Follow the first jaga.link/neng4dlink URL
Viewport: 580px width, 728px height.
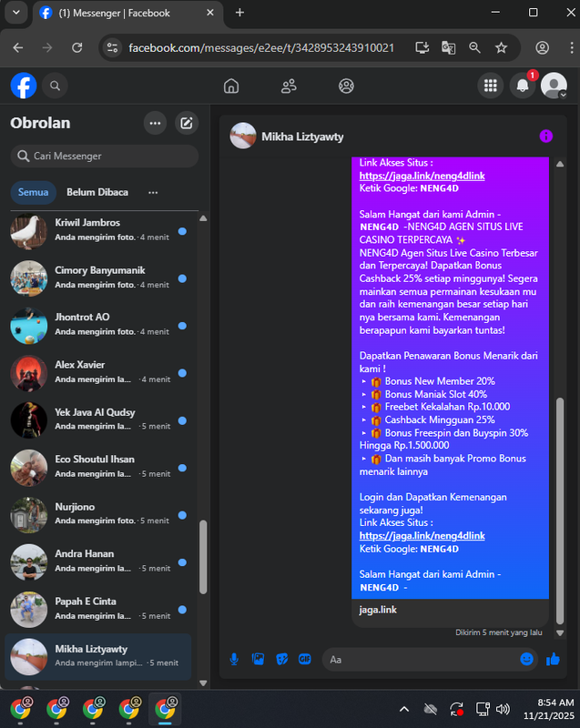422,176
